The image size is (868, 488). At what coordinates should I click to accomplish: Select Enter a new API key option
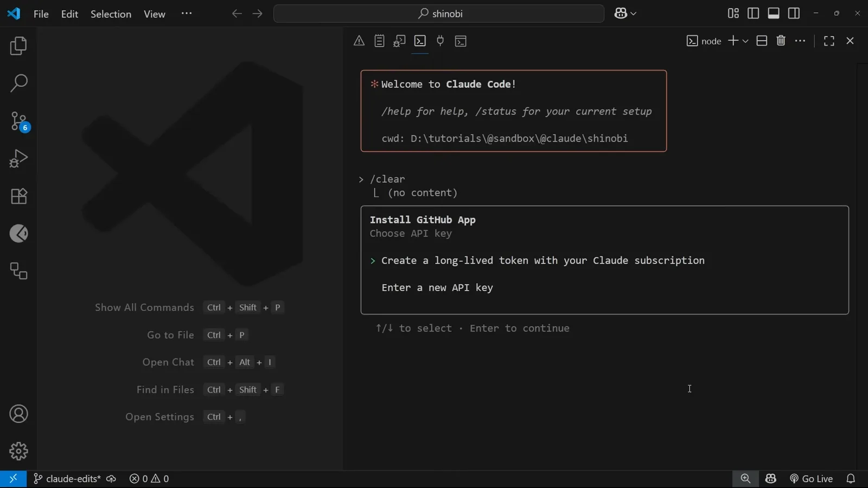pyautogui.click(x=437, y=288)
